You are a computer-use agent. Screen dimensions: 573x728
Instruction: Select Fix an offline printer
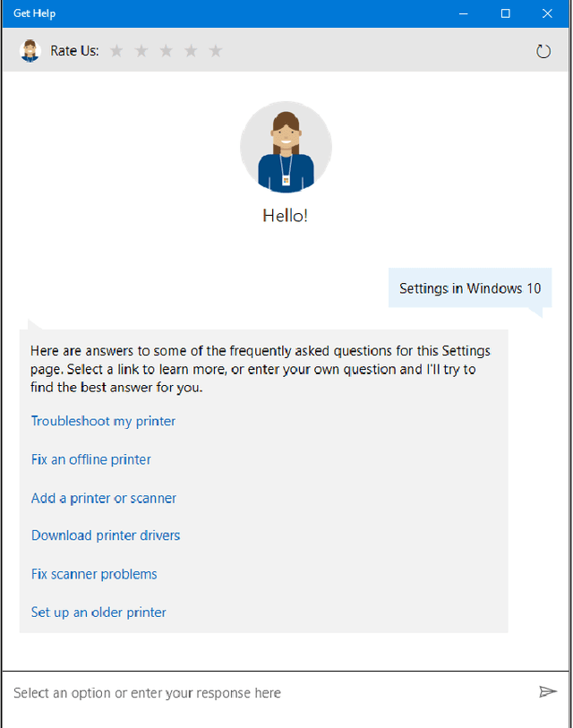90,459
